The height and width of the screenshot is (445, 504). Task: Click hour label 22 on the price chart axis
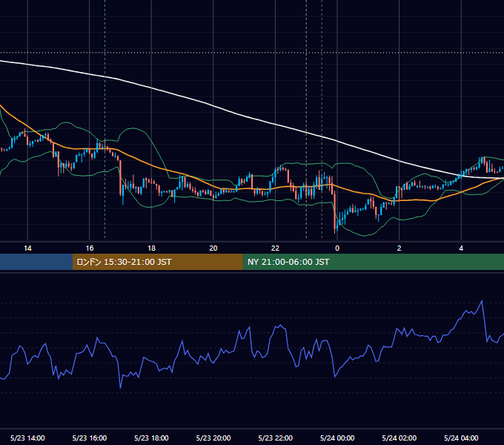[x=276, y=248]
